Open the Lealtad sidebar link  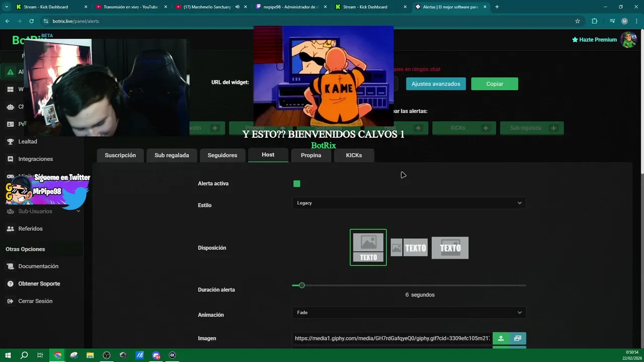pos(28,142)
